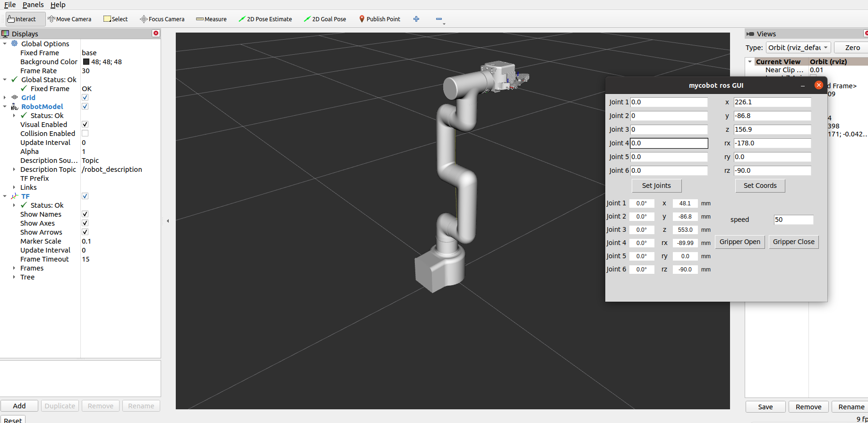Expand the Links tree item
Screen dimensions: 868x423
(14, 187)
